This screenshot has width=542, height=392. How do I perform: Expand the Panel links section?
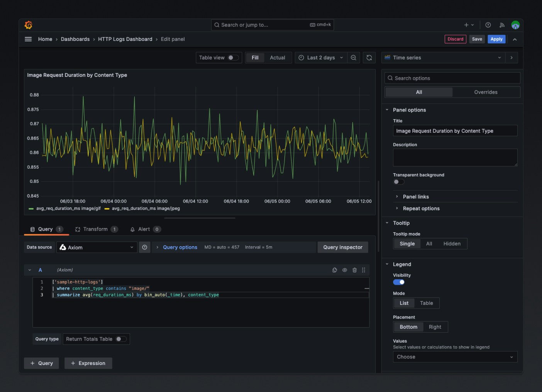point(415,197)
